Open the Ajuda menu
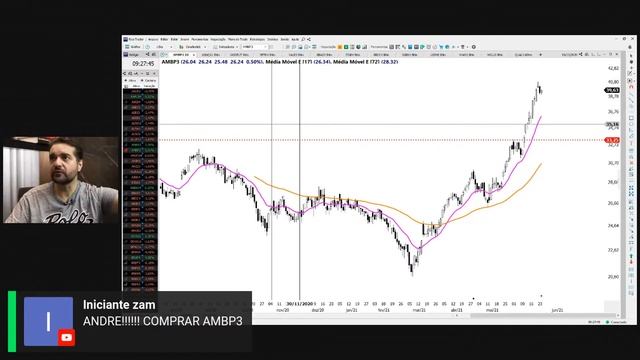Image resolution: width=640 pixels, height=360 pixels. 295,40
